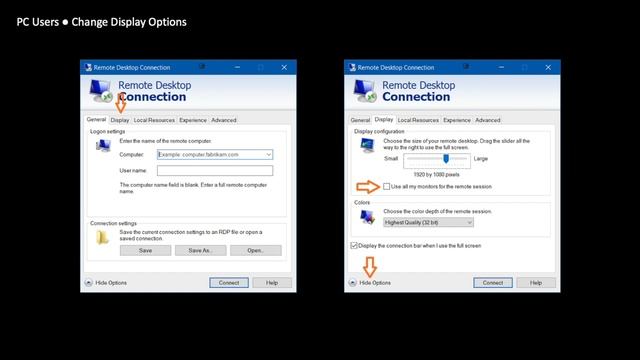Viewport: 640px width, 360px height.
Task: Select the General tab in left window
Action: point(96,120)
